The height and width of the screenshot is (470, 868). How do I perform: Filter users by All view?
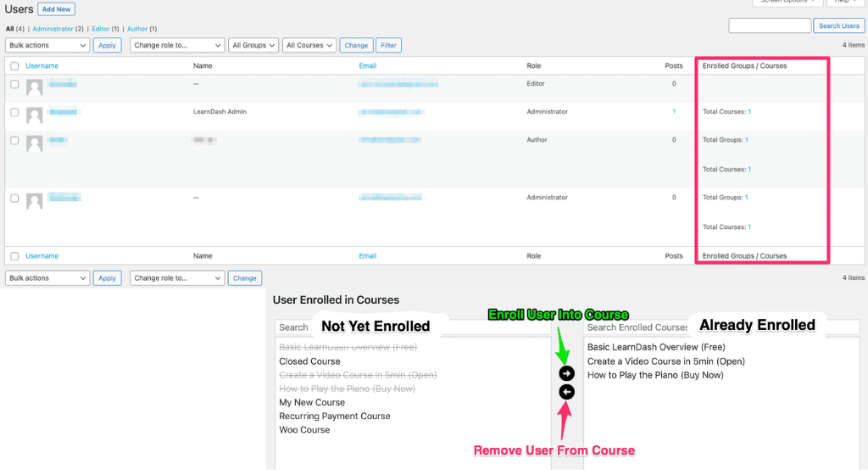click(10, 29)
